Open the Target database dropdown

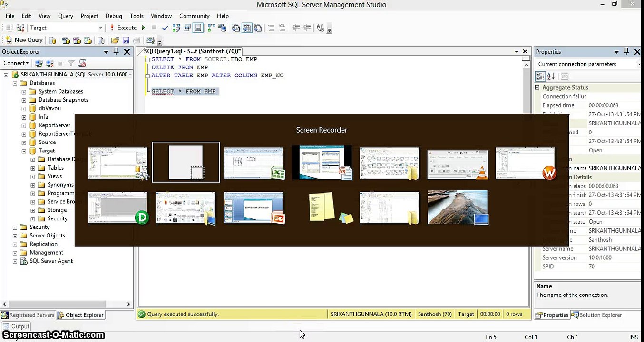click(100, 28)
